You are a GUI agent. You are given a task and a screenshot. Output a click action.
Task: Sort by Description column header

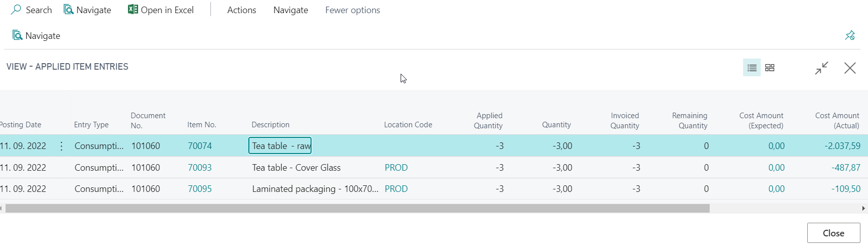click(271, 125)
